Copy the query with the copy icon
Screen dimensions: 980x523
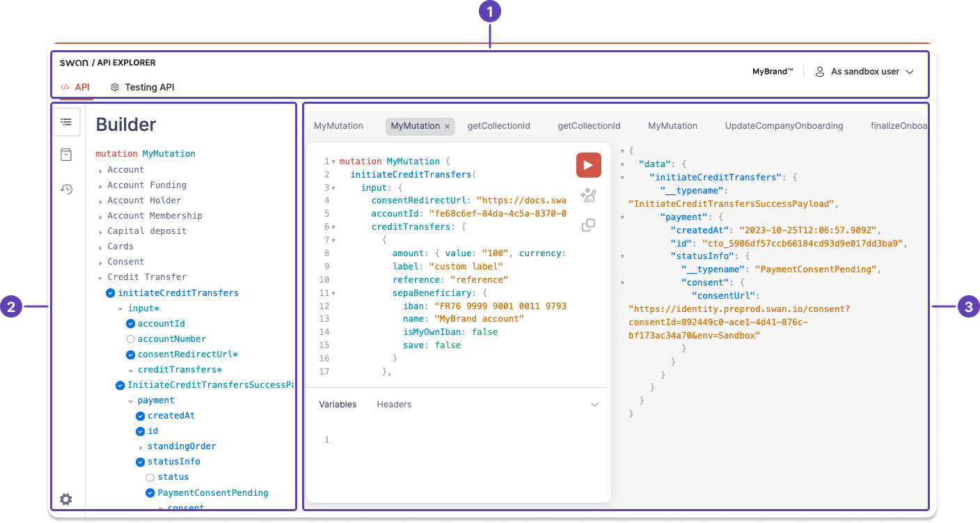pos(588,225)
